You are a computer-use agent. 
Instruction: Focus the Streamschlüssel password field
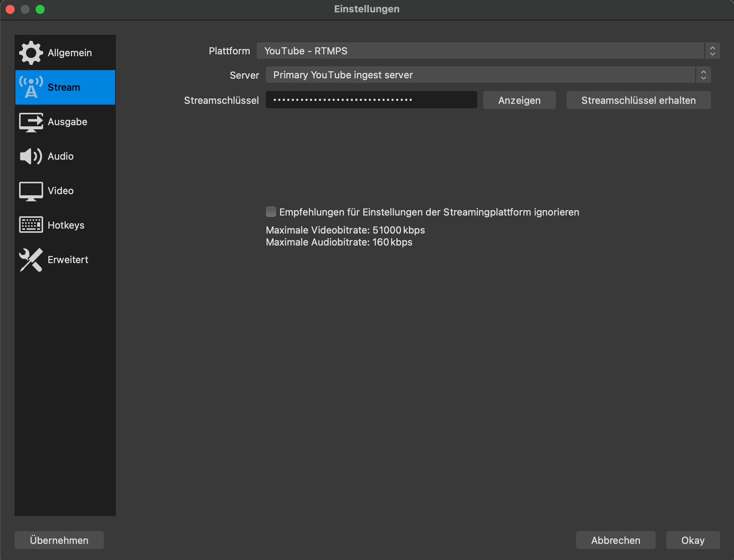[x=371, y=100]
